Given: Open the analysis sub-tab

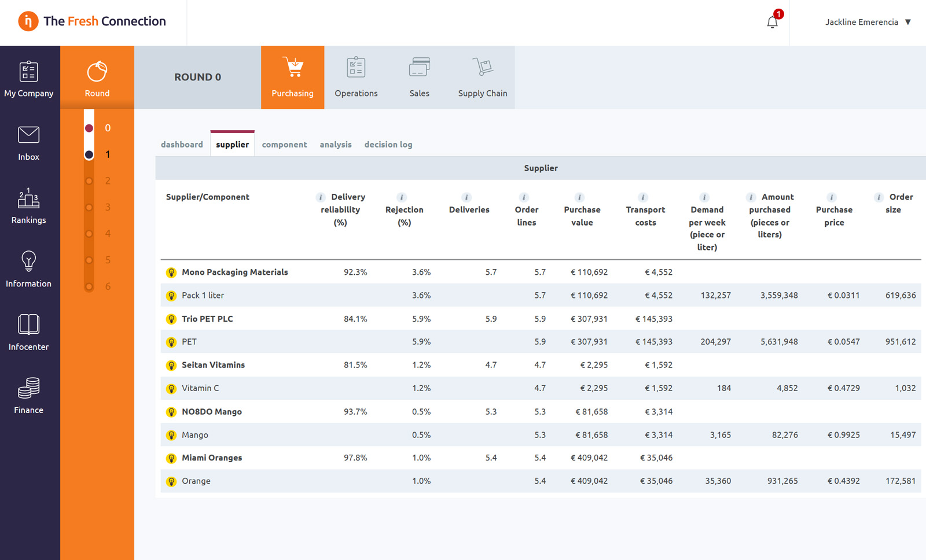Looking at the screenshot, I should coord(336,145).
